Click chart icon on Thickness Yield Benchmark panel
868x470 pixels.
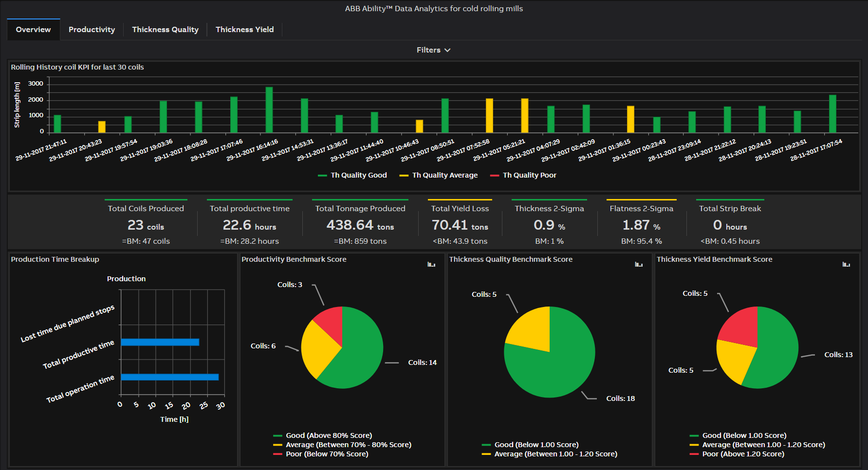846,264
